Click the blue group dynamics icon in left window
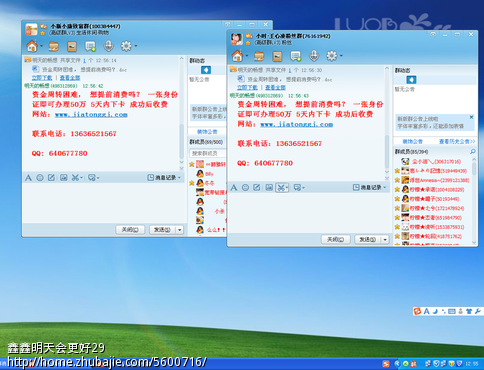Screen dimensions: 484x370 pyautogui.click(x=206, y=70)
